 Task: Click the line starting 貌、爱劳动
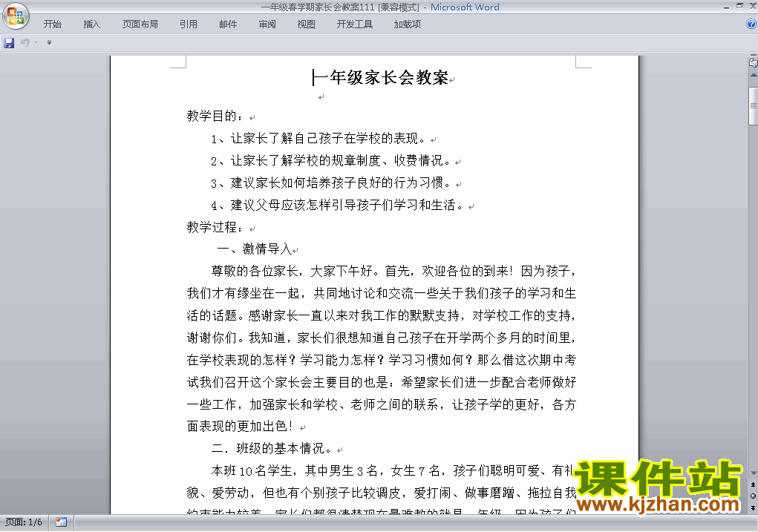[382, 493]
